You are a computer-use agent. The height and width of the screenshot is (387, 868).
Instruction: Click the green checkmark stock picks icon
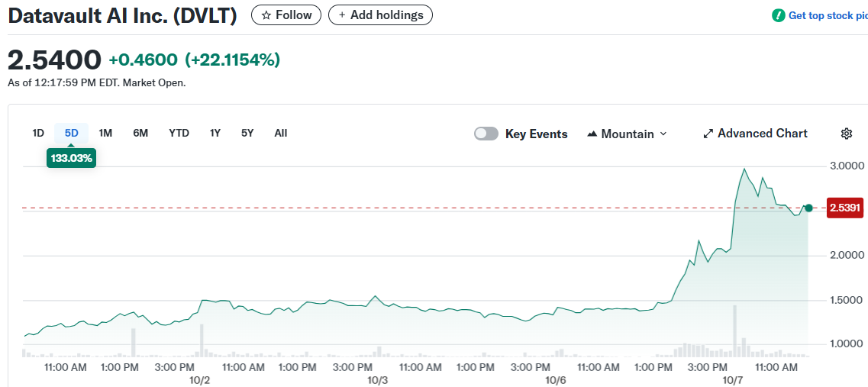(x=778, y=15)
